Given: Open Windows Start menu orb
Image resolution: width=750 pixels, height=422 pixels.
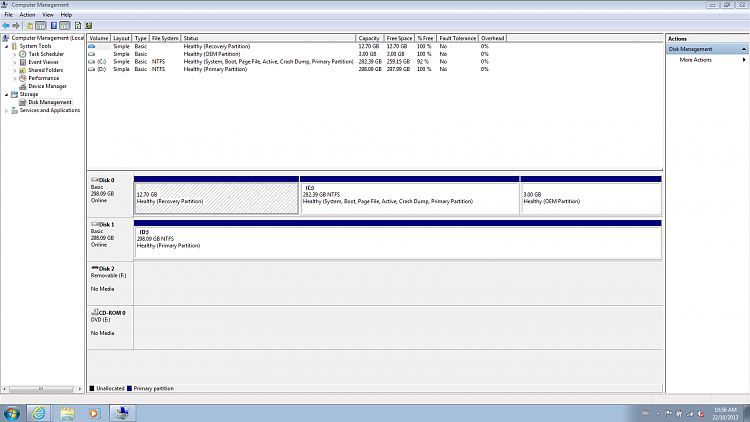Looking at the screenshot, I should click(x=11, y=413).
